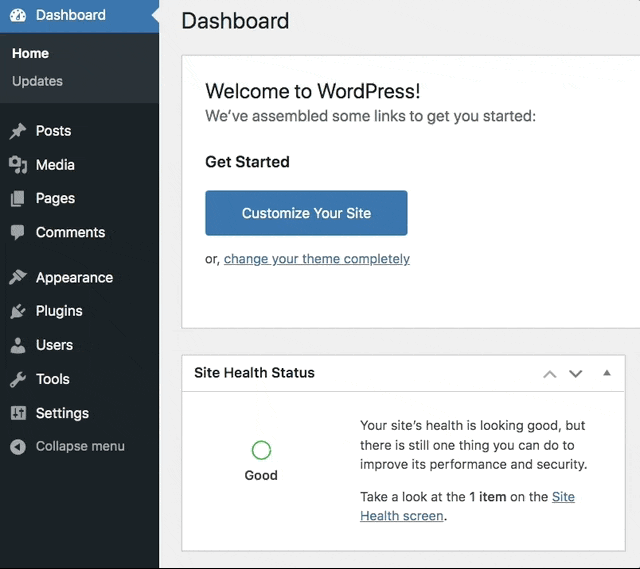This screenshot has height=569, width=640.
Task: Click the Users person icon
Action: click(x=18, y=345)
